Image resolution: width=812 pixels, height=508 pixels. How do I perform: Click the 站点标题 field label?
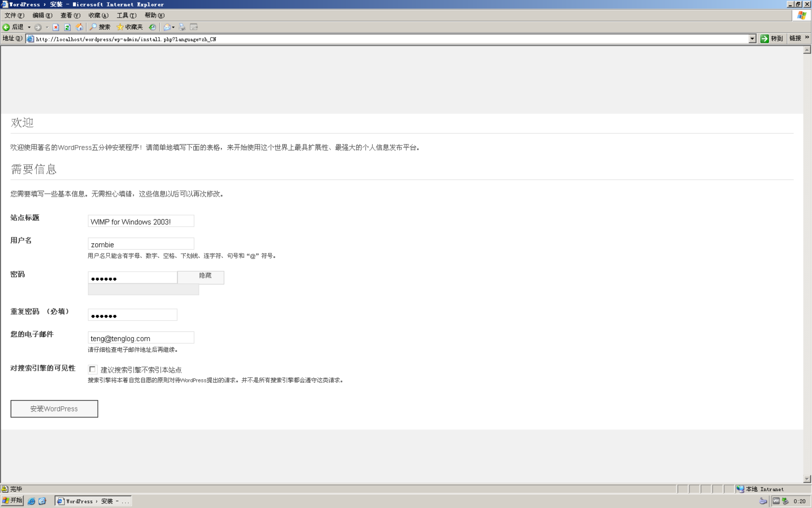tap(25, 218)
